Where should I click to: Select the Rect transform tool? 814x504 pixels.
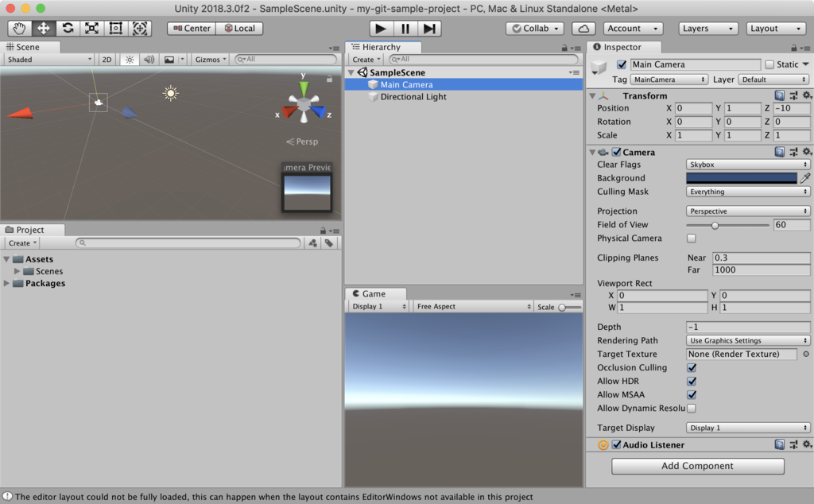115,28
